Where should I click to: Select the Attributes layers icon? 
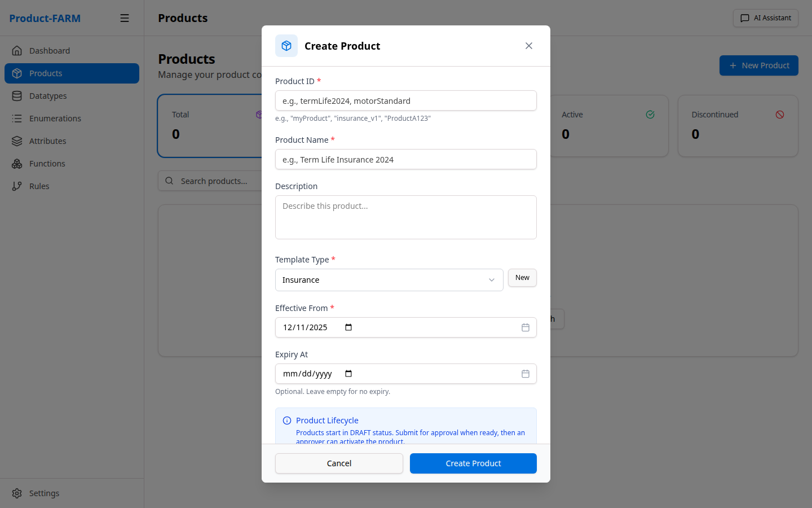17,141
